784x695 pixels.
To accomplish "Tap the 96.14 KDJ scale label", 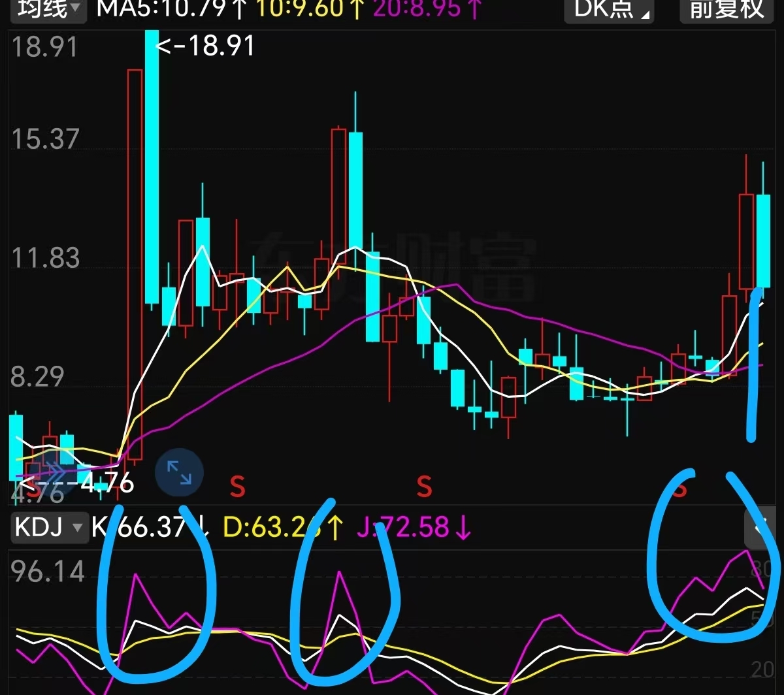I will click(48, 572).
